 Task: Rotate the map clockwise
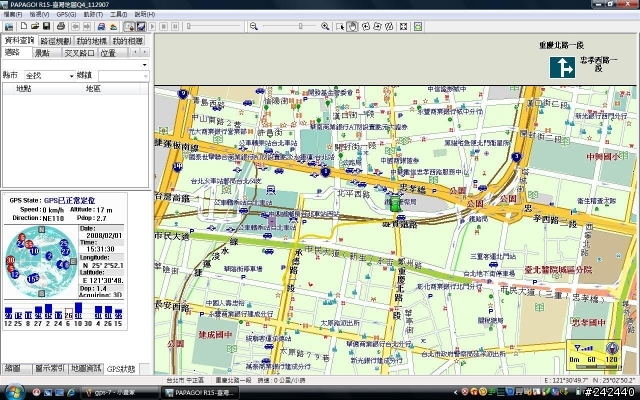377,27
